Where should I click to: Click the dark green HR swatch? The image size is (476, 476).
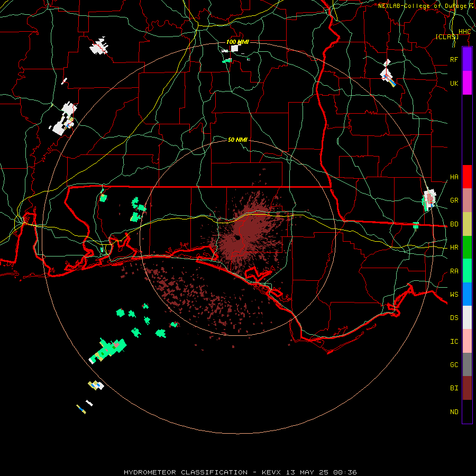(467, 247)
